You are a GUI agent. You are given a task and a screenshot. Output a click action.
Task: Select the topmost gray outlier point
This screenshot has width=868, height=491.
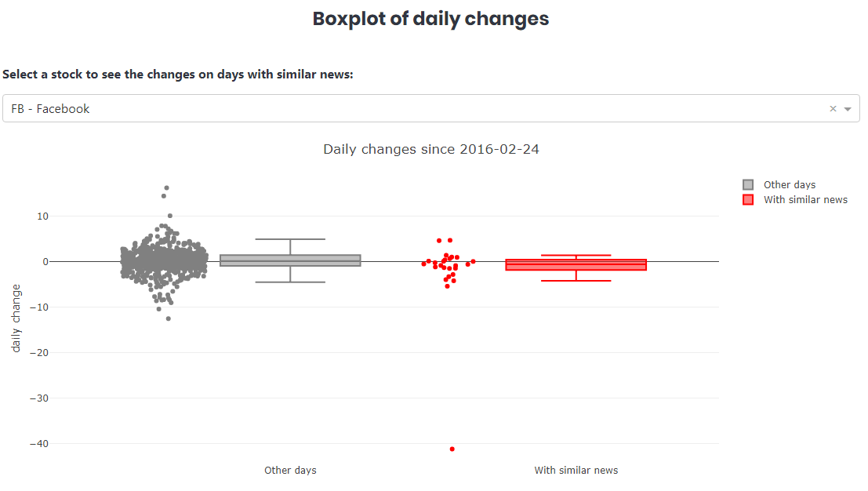click(166, 188)
